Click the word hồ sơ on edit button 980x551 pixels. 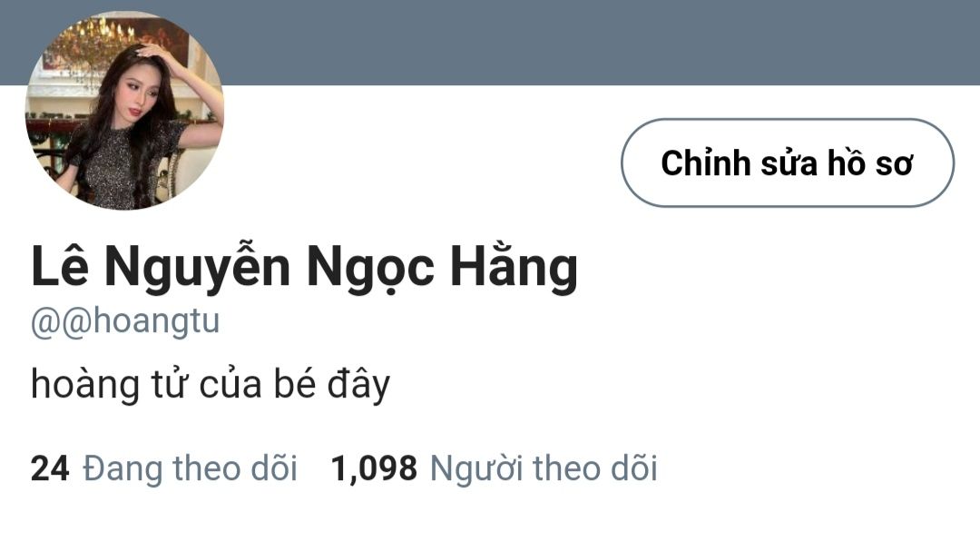point(870,163)
